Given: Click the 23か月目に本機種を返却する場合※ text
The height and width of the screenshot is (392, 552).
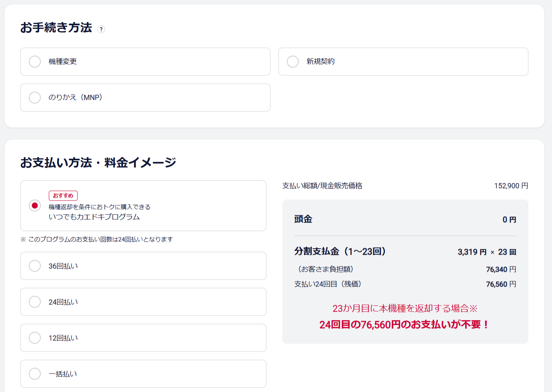Looking at the screenshot, I should coord(405,308).
